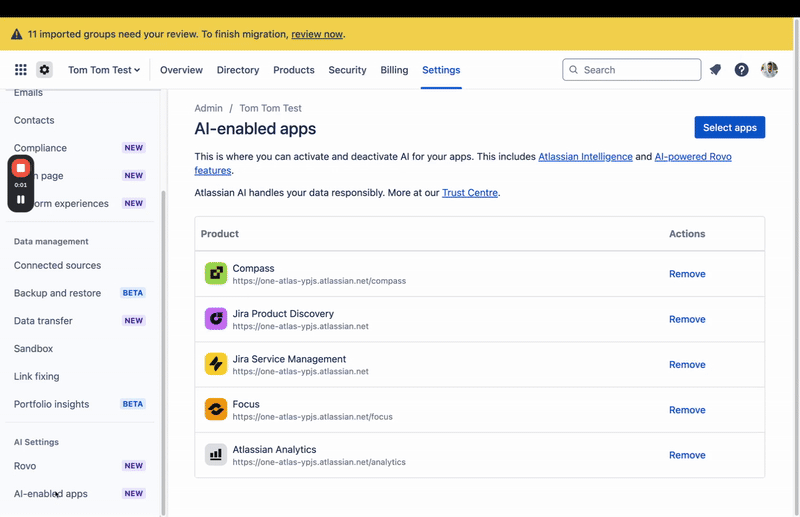
Task: Stop the screen recording
Action: [x=21, y=168]
